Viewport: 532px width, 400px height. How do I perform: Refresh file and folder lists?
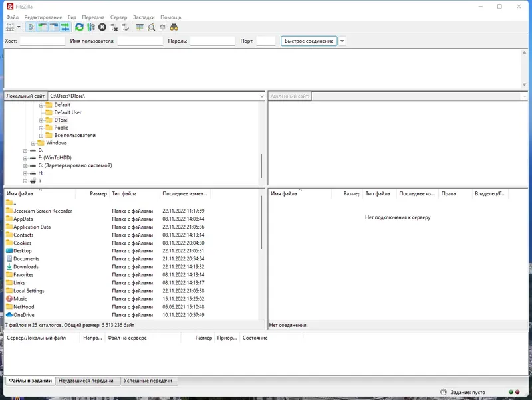tap(79, 27)
